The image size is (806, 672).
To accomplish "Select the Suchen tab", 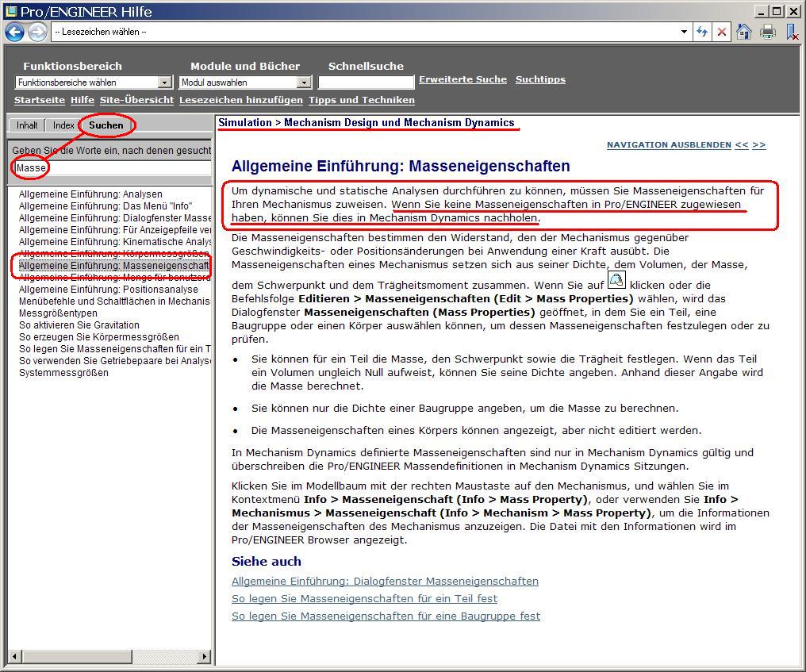I will 106,125.
